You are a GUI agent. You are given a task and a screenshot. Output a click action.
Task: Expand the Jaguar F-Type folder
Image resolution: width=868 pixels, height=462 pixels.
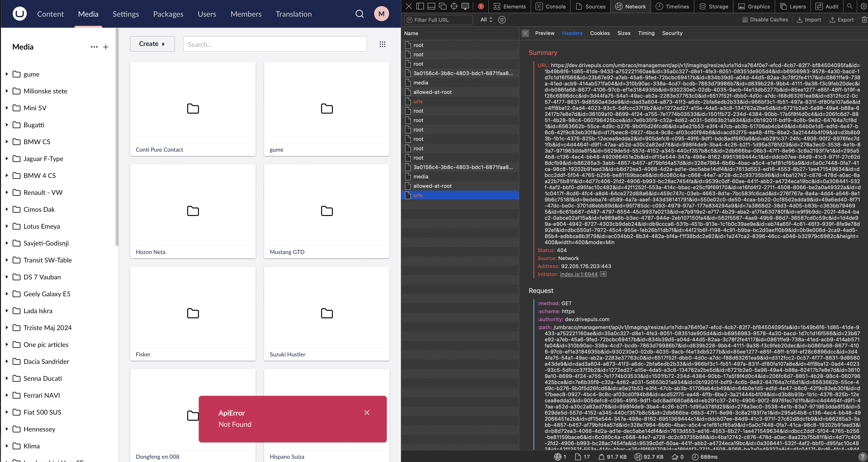[x=7, y=158]
